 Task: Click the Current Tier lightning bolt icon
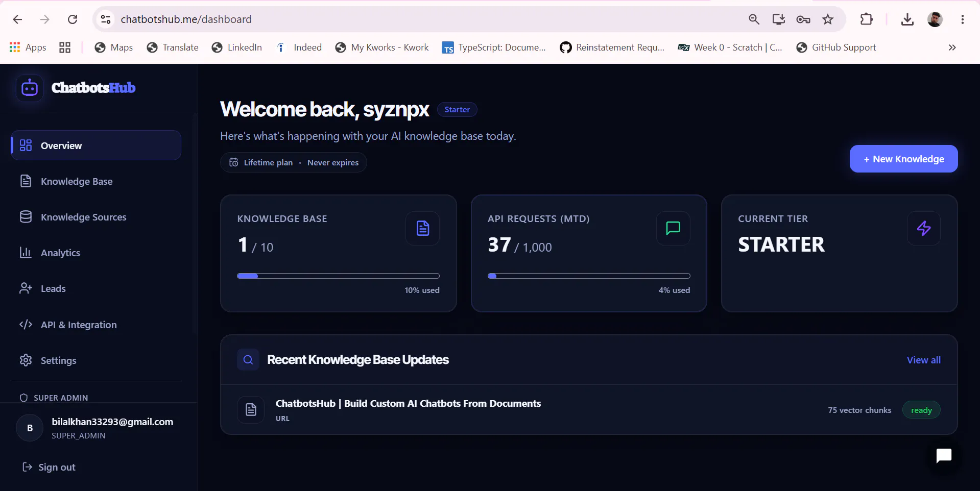click(923, 228)
